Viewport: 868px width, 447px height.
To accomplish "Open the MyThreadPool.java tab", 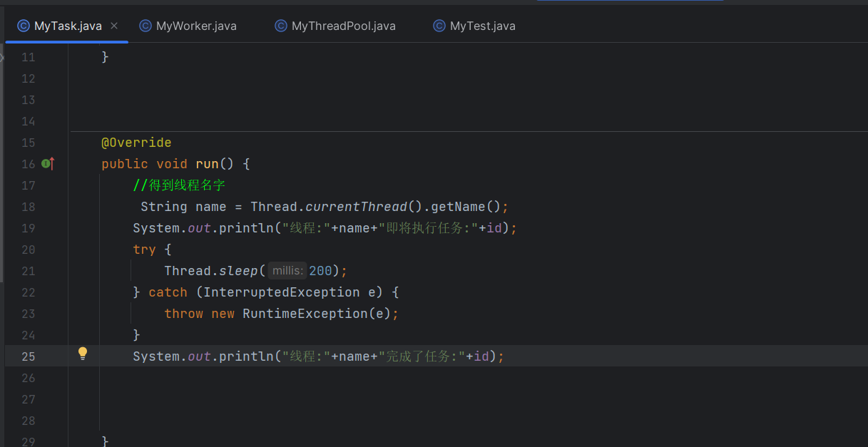I will click(343, 26).
